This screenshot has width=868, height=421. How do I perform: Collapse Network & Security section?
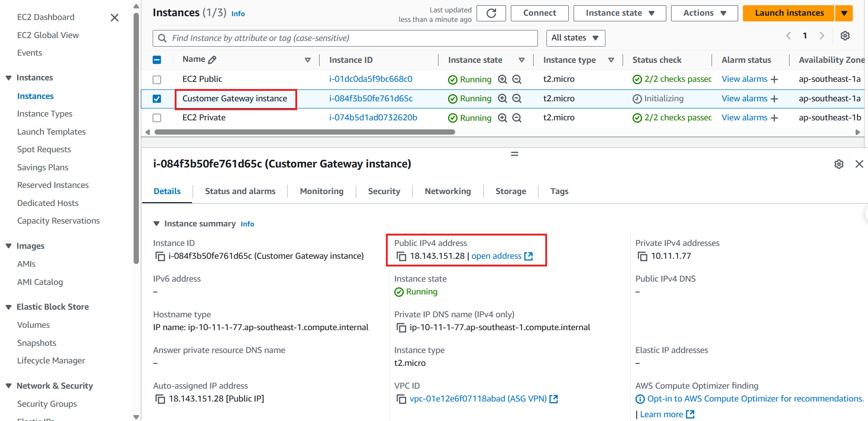tap(9, 386)
